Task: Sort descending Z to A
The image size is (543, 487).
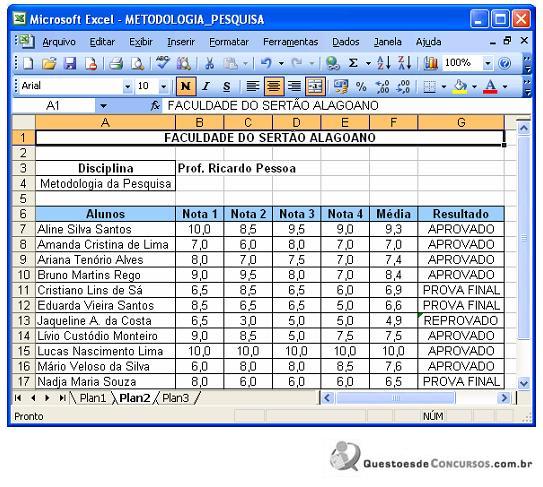Action: click(404, 63)
